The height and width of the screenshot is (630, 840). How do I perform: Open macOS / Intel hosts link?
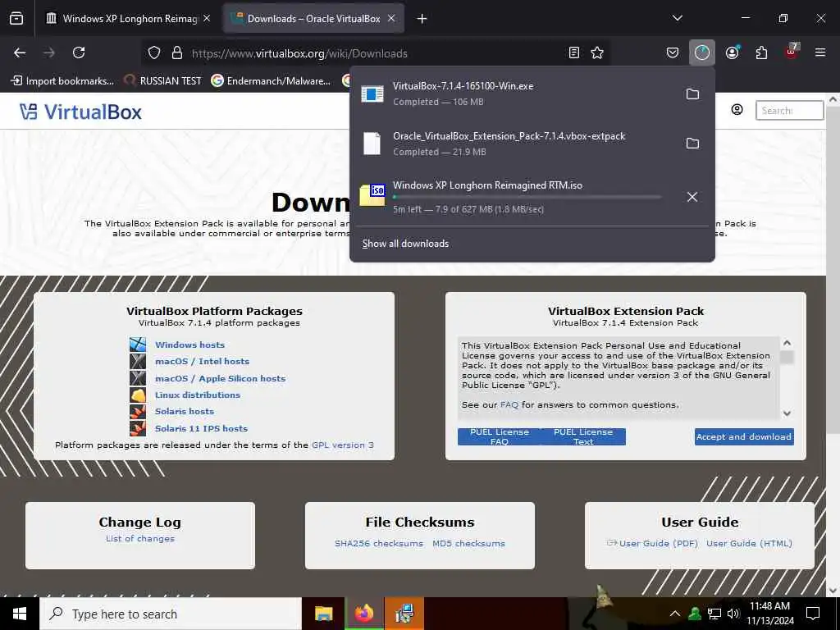pyautogui.click(x=202, y=361)
